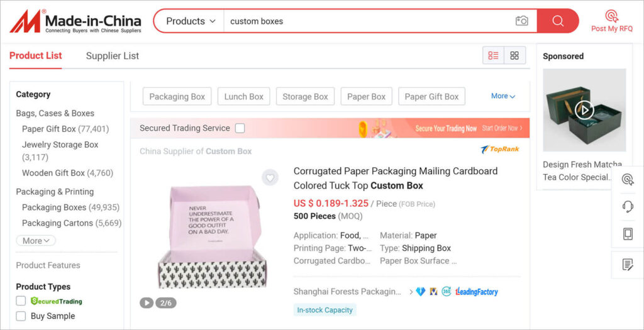Favorite the product with heart icon
The width and height of the screenshot is (644, 330).
(270, 178)
